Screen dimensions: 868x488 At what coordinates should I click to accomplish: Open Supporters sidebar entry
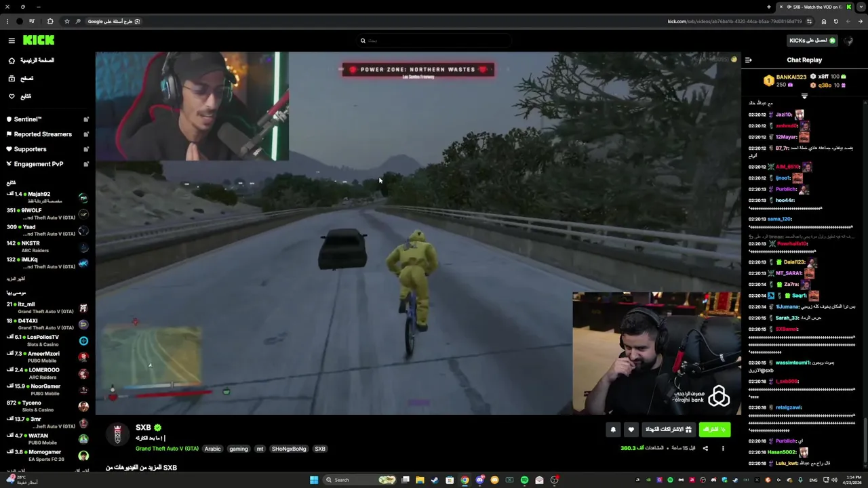(47, 149)
